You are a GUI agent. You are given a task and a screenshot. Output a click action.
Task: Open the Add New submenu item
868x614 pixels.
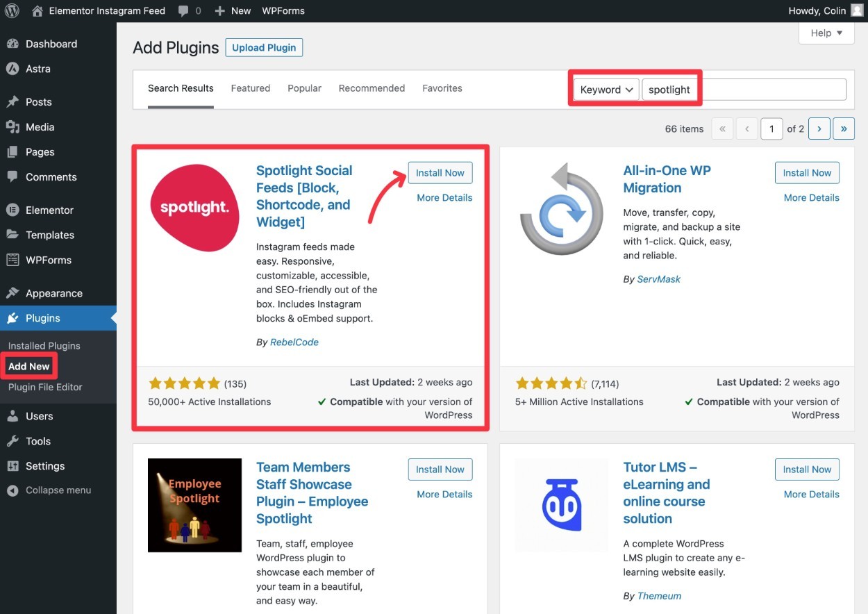[29, 366]
